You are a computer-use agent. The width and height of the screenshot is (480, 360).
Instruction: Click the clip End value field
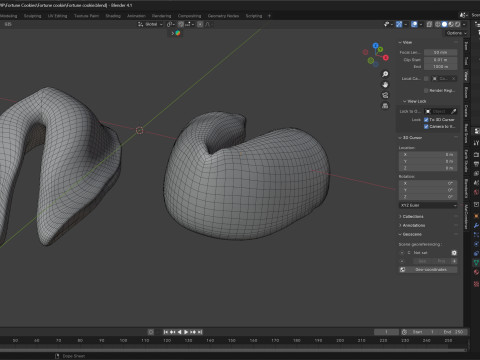440,67
